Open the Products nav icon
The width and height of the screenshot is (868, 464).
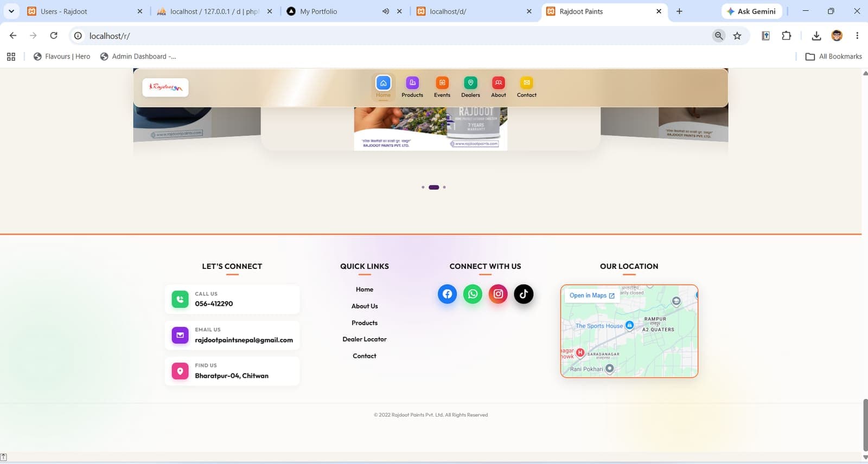412,82
